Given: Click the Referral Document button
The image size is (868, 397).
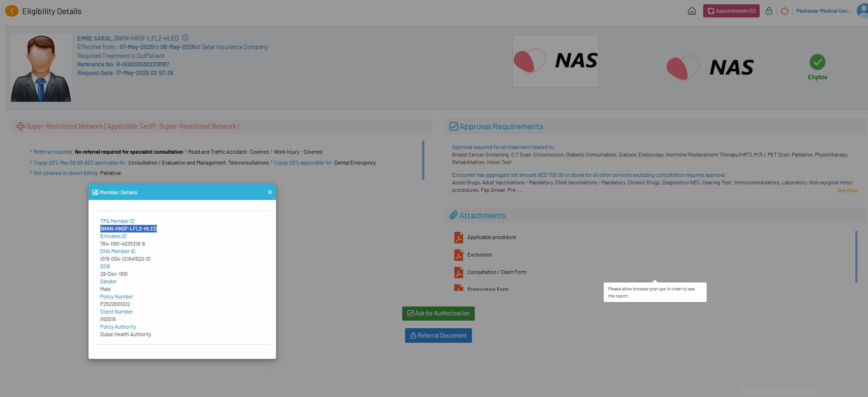Looking at the screenshot, I should tap(438, 336).
